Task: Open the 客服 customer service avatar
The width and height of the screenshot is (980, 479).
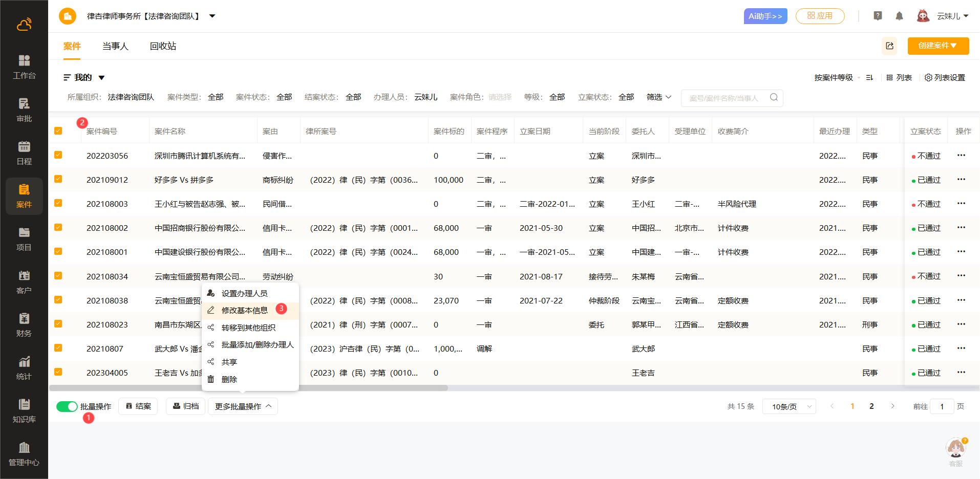Action: [955, 449]
